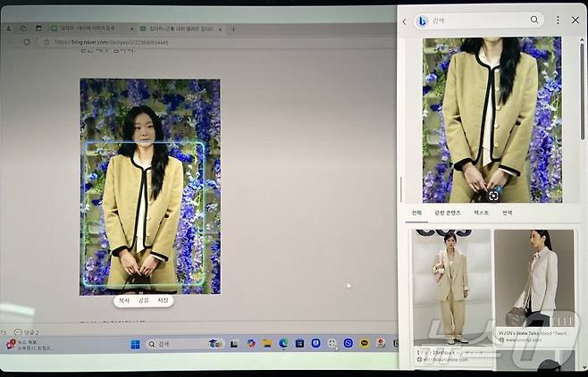Open the 번역 tab
This screenshot has width=588, height=377.
507,214
